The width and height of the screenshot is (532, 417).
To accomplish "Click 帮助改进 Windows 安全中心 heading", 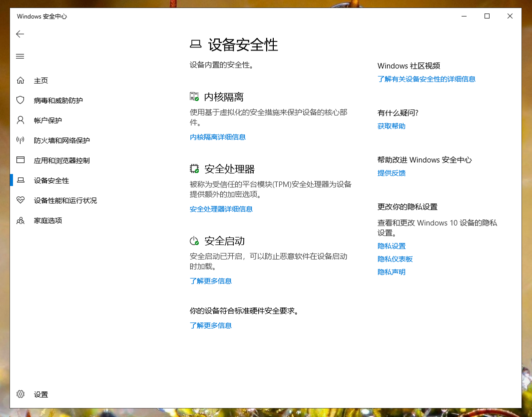I will (425, 160).
